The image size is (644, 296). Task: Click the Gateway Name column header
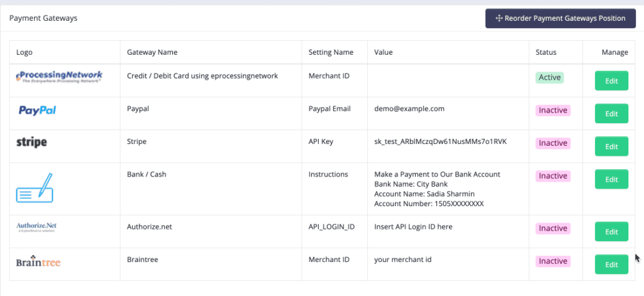[x=152, y=52]
